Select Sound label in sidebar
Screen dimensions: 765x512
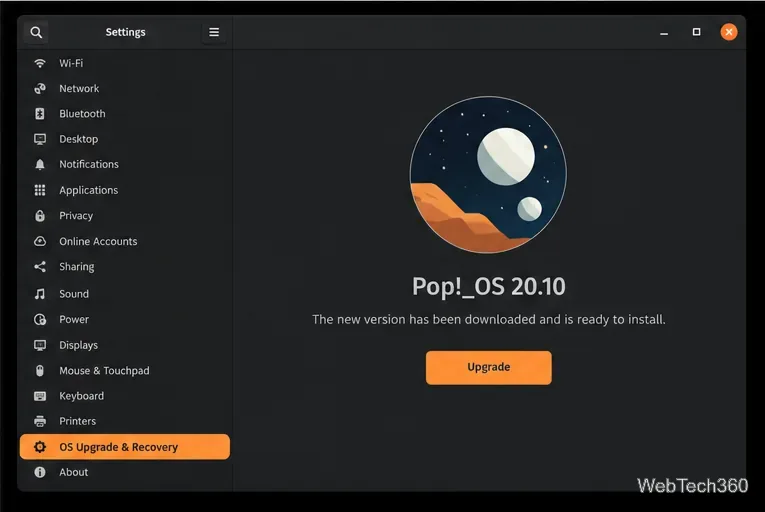coord(74,294)
